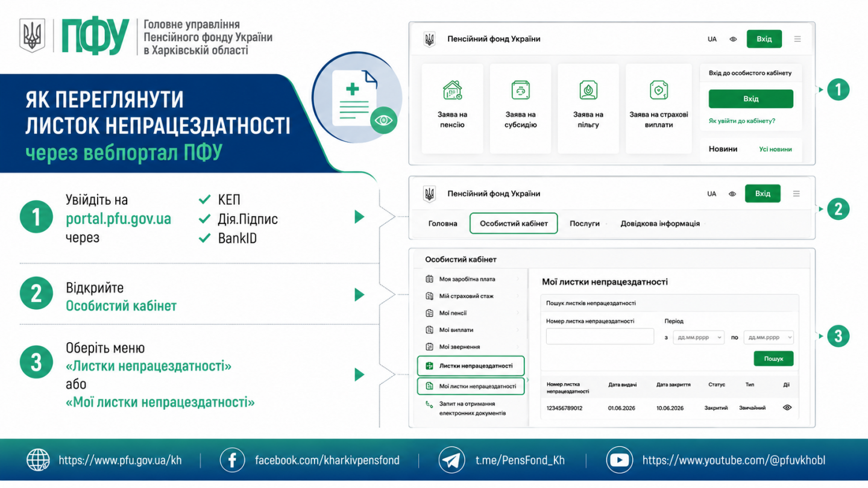This screenshot has height=488, width=868.
Task: Open the https://www.pfu.gov.ua/kh link
Action: pyautogui.click(x=120, y=460)
